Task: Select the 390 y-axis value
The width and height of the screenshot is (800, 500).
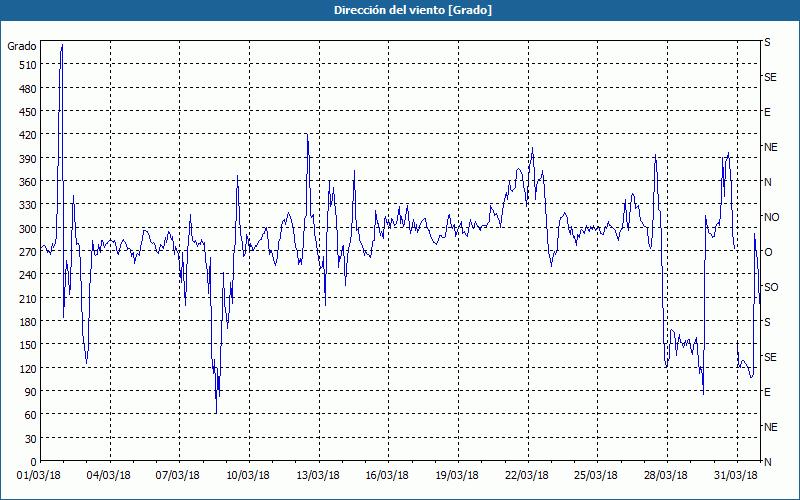Action: [28, 159]
